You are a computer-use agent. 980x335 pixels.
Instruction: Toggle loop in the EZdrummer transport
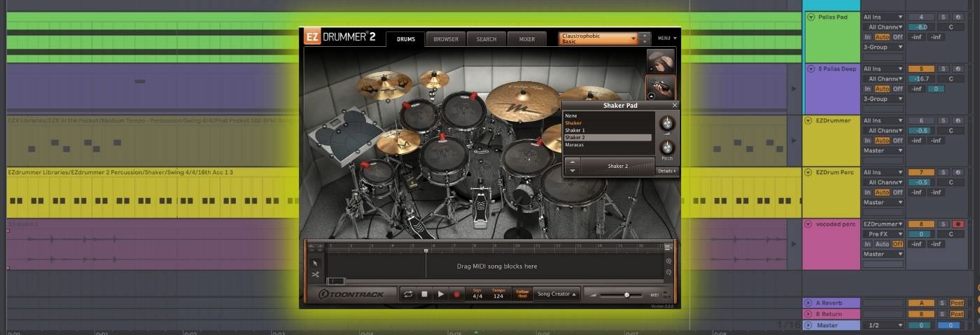[407, 294]
